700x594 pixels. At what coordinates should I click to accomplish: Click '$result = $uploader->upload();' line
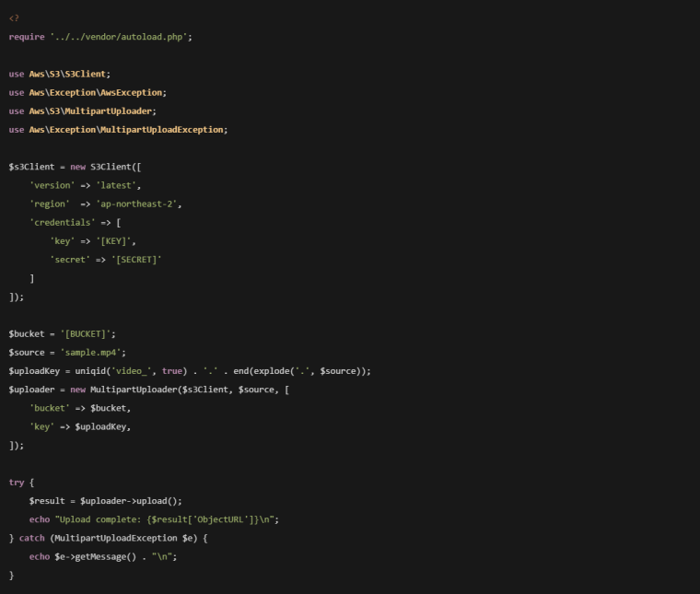(105, 501)
